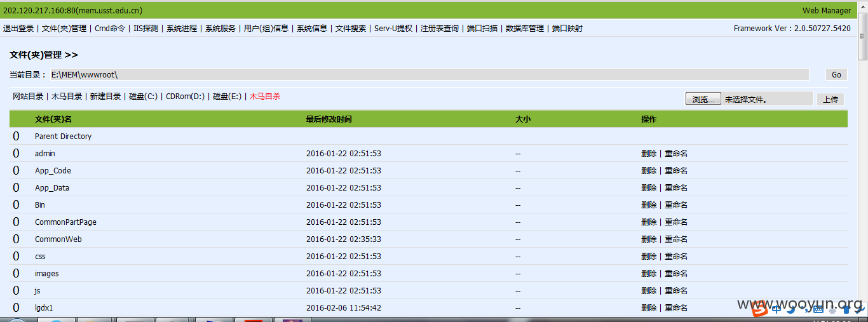Click the folder icon beside images
Screen dimensions: 868x322
(16, 274)
